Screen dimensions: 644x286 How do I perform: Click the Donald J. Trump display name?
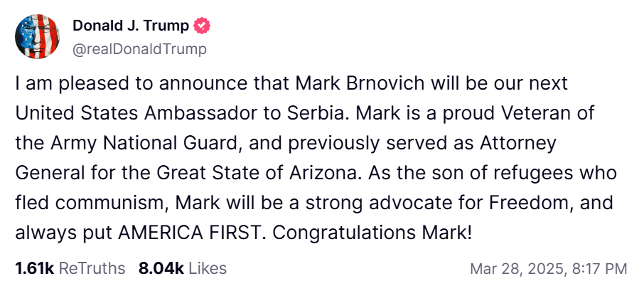[x=131, y=27]
